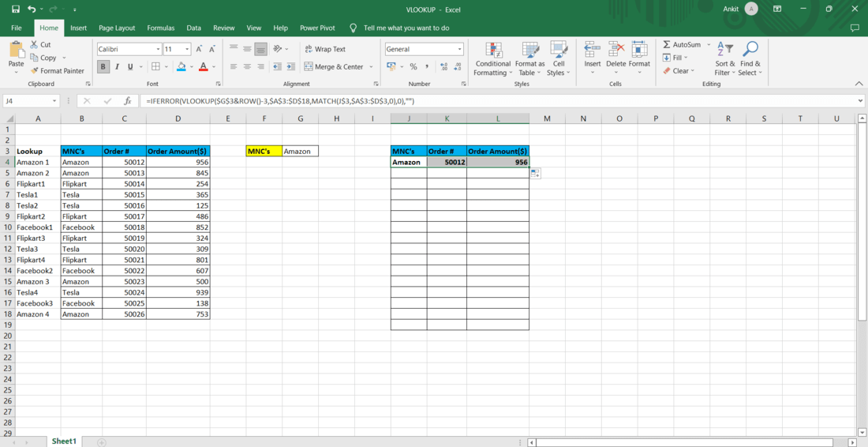Toggle Center horizontal alignment
The width and height of the screenshot is (868, 447).
point(247,66)
